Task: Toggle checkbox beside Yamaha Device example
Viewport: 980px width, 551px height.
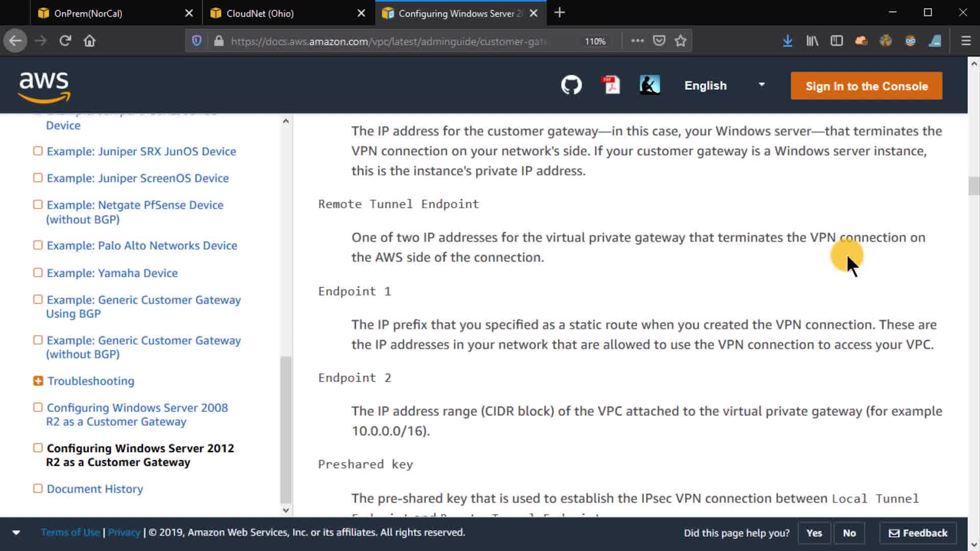Action: 38,272
